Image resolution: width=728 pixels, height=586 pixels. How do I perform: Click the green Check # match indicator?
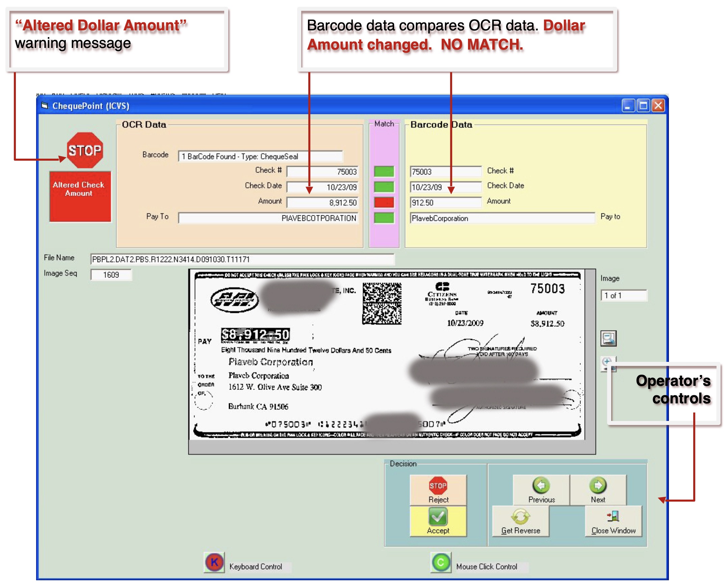(384, 171)
